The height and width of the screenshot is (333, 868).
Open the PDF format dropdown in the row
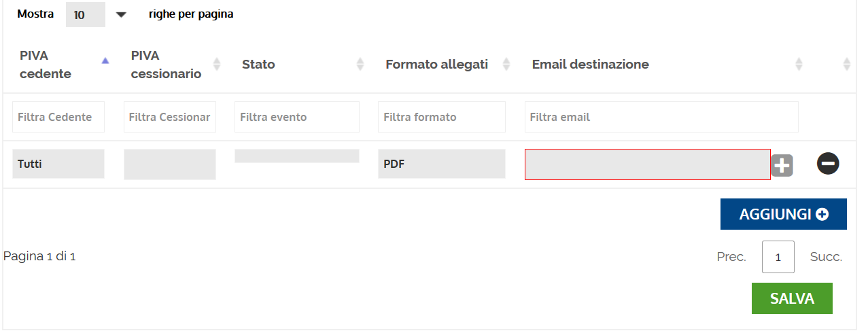(x=442, y=164)
